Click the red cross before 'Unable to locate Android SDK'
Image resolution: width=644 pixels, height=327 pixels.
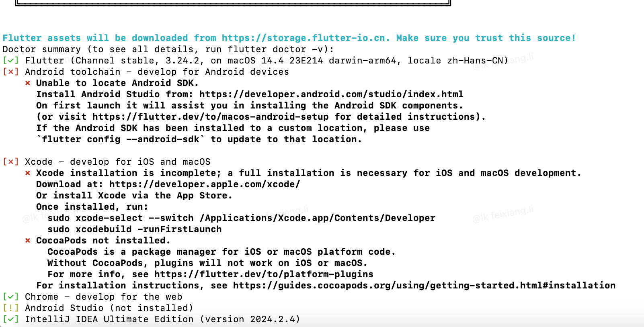click(x=28, y=83)
